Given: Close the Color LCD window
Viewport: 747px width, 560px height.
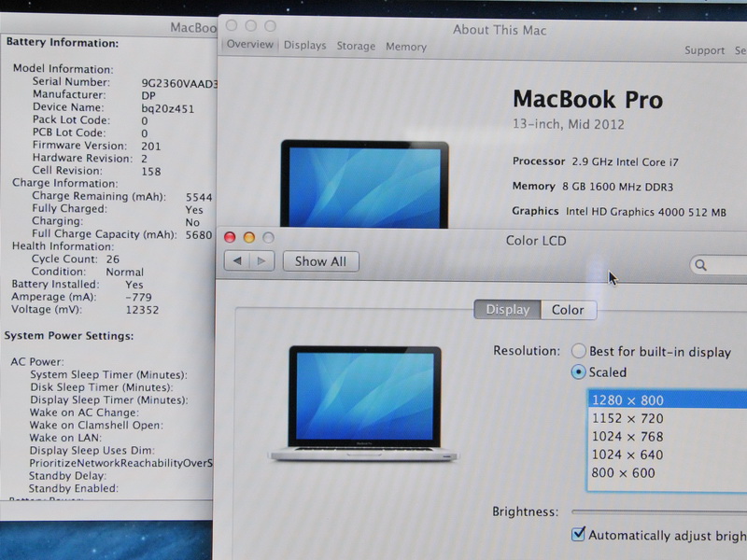Looking at the screenshot, I should (230, 237).
